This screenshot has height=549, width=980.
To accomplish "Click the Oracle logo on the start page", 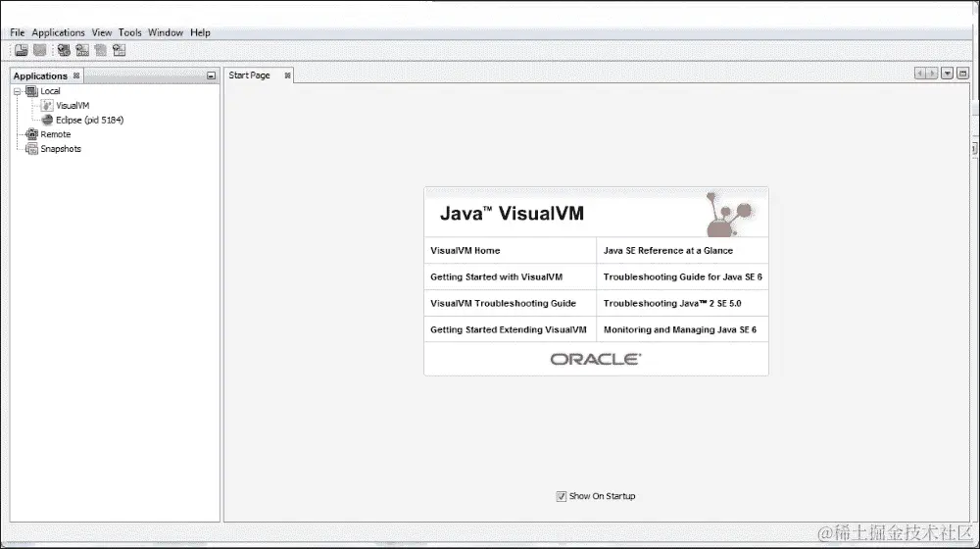I will click(x=596, y=359).
